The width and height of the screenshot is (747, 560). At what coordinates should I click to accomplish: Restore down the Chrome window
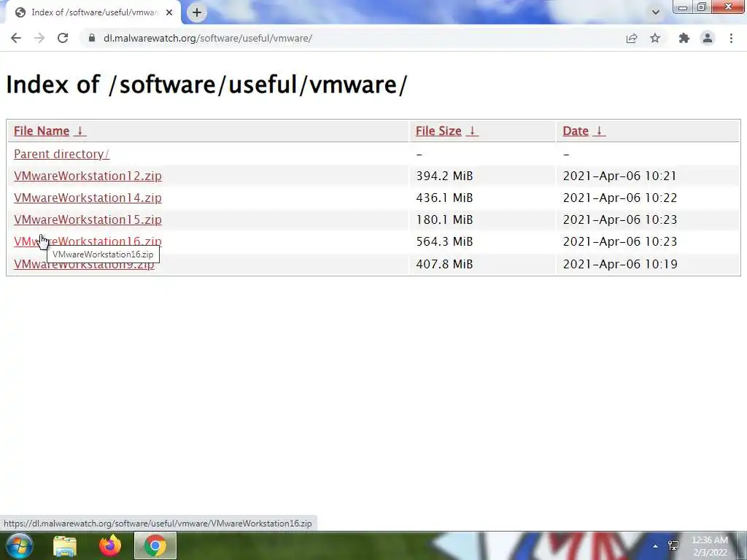click(x=702, y=7)
